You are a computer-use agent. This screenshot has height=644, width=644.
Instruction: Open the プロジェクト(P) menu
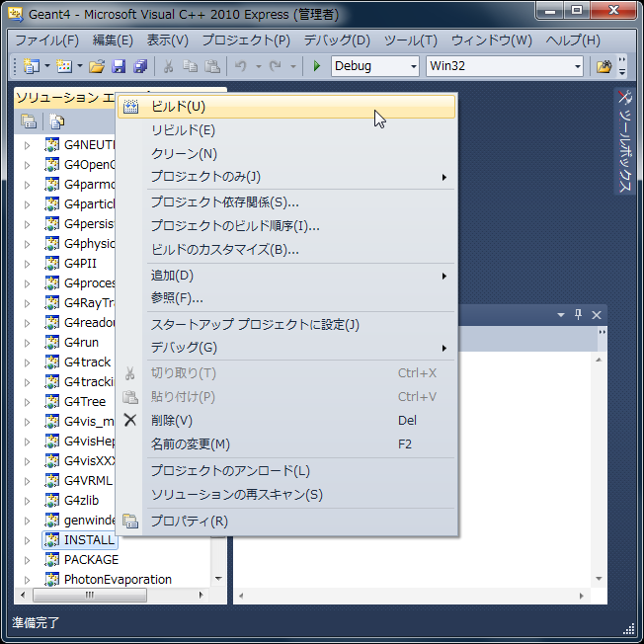[x=246, y=40]
